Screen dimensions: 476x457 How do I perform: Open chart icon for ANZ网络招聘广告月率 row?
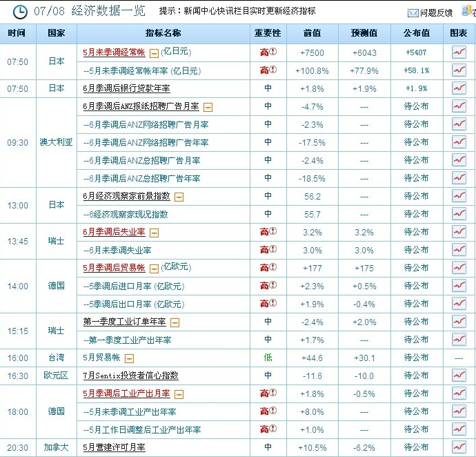[459, 124]
